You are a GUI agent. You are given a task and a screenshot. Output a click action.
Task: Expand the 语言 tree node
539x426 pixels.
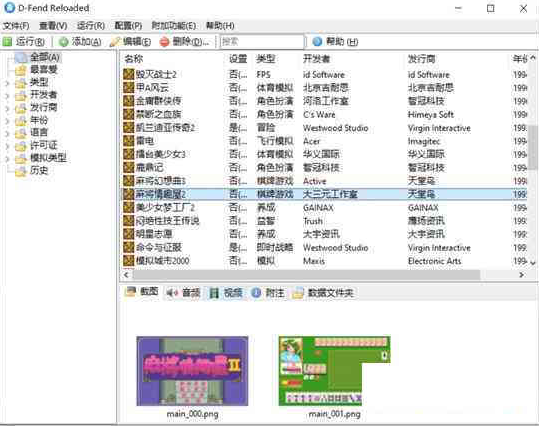click(7, 133)
